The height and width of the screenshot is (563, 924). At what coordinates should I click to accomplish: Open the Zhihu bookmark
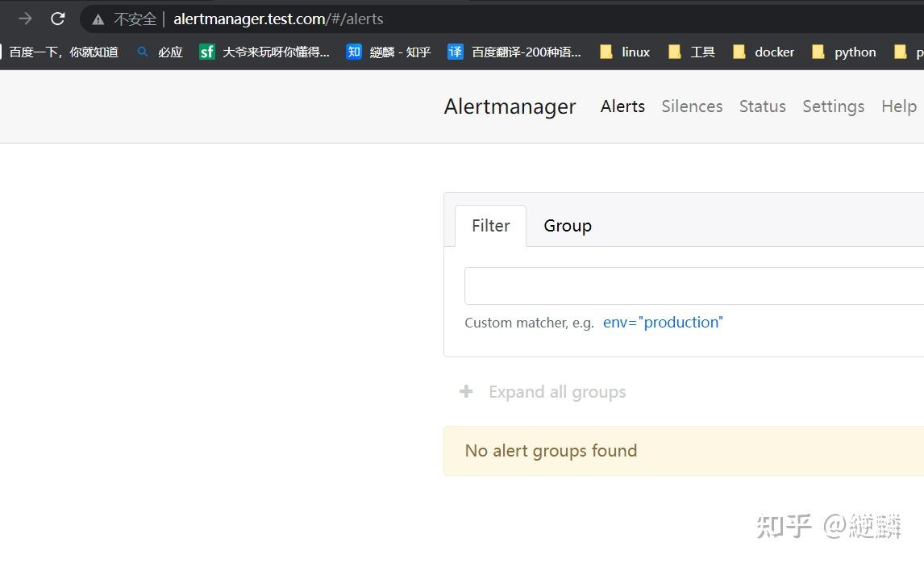click(x=389, y=52)
